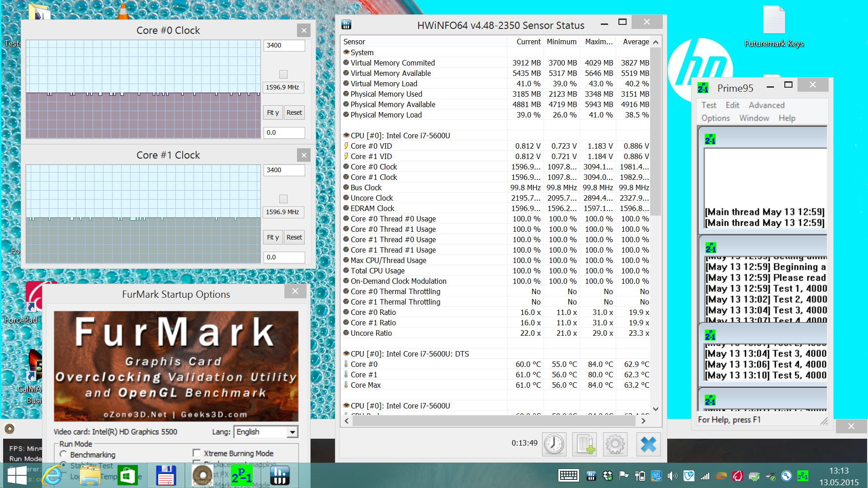The width and height of the screenshot is (868, 488).
Task: Click Internet Explorer taskbar icon
Action: point(52,475)
